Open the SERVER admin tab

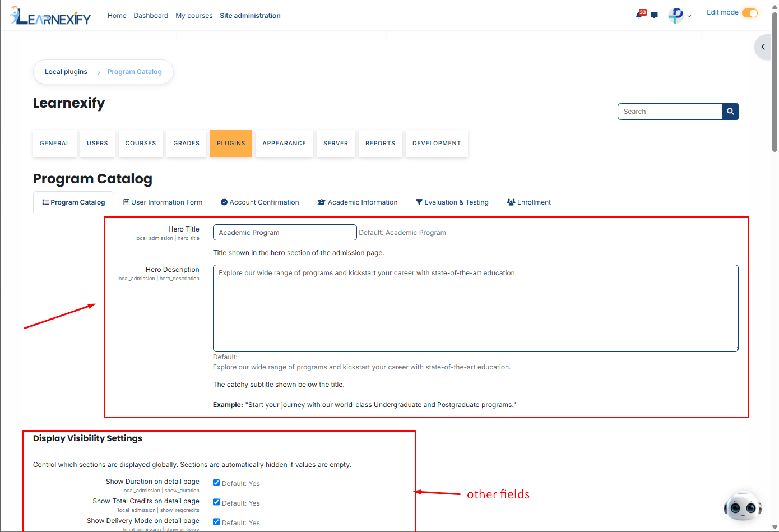pos(336,144)
